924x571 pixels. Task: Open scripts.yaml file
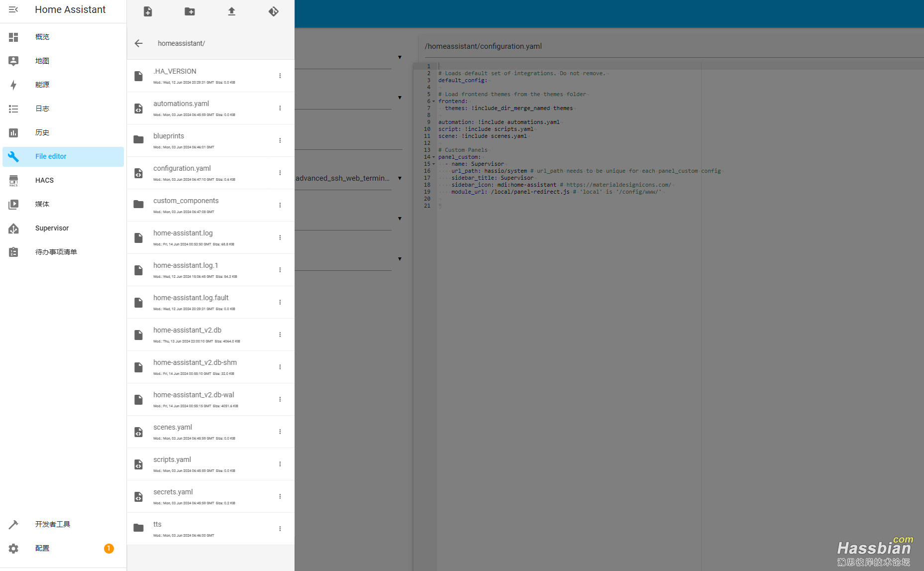210,464
